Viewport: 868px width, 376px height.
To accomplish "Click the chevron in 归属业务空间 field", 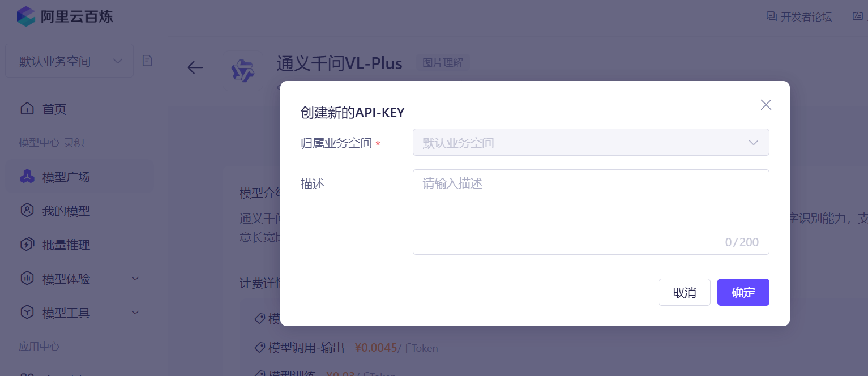I will tap(754, 143).
